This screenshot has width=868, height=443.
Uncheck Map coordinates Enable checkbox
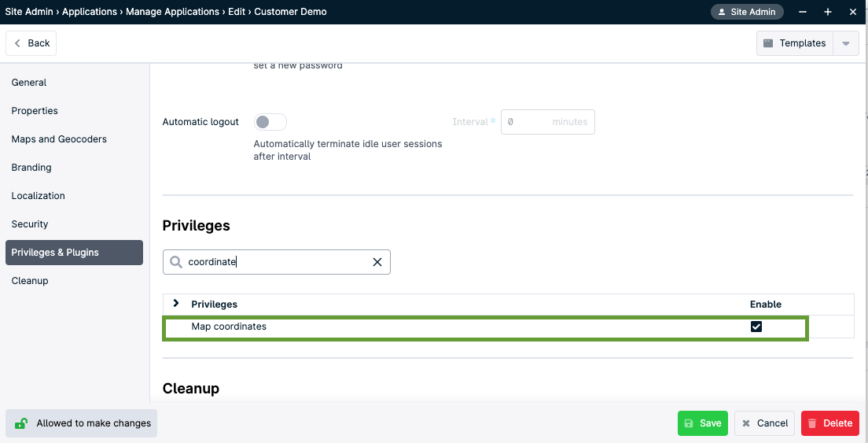coord(756,327)
